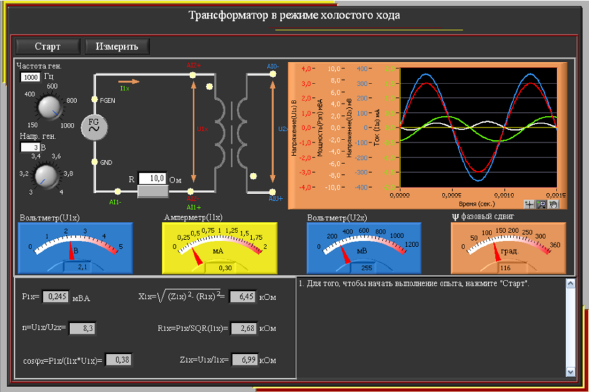Select the graph cursor crosshair tool
This screenshot has width=589, height=392.
click(529, 204)
